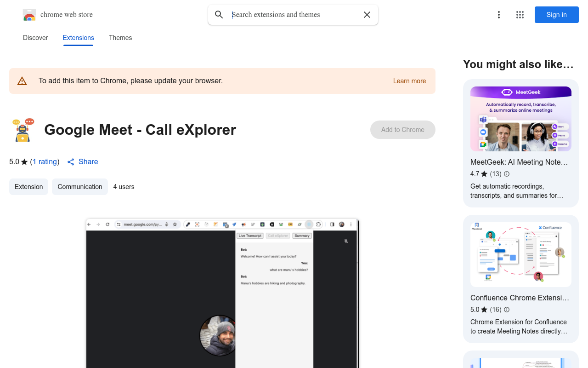Click the Share icon

(x=71, y=162)
